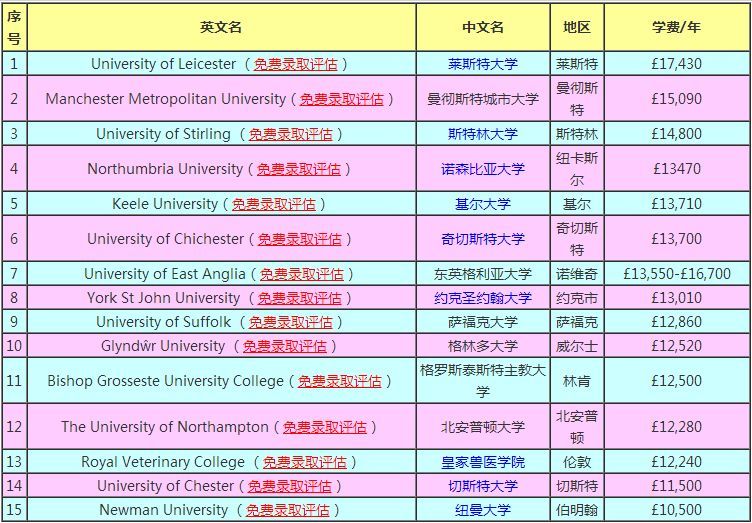Click the 纽曼大学 Chinese name link
This screenshot has width=752, height=523.
pos(483,510)
